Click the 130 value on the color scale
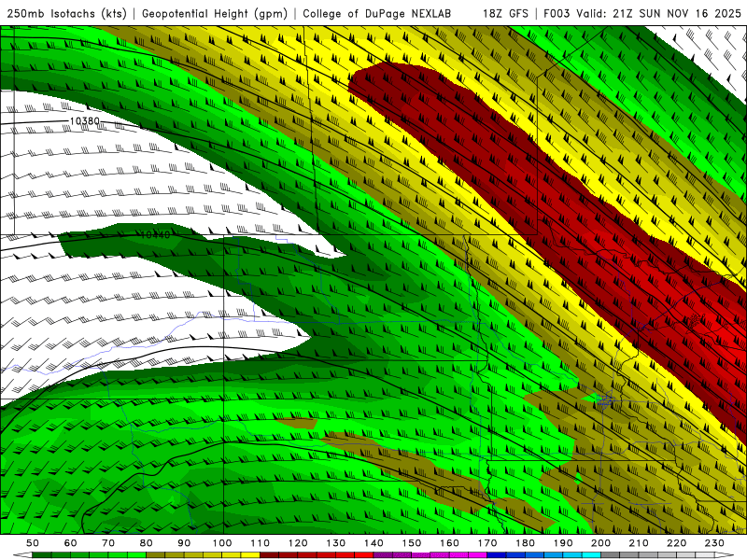The height and width of the screenshot is (560, 747). 336,543
